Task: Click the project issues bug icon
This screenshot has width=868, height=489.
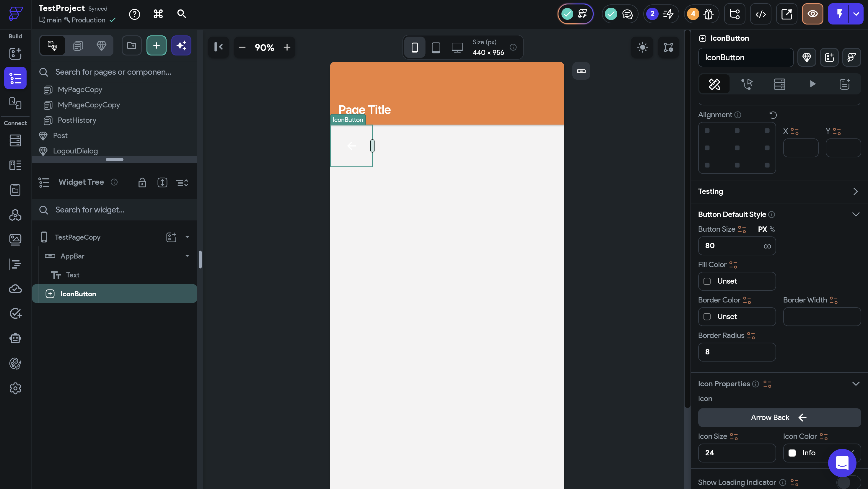Action: [x=708, y=14]
